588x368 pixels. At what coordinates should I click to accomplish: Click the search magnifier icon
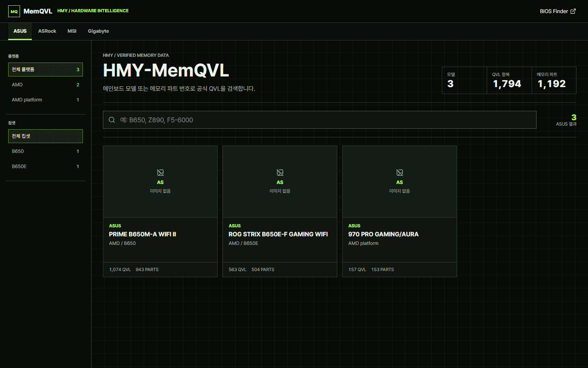coord(111,120)
